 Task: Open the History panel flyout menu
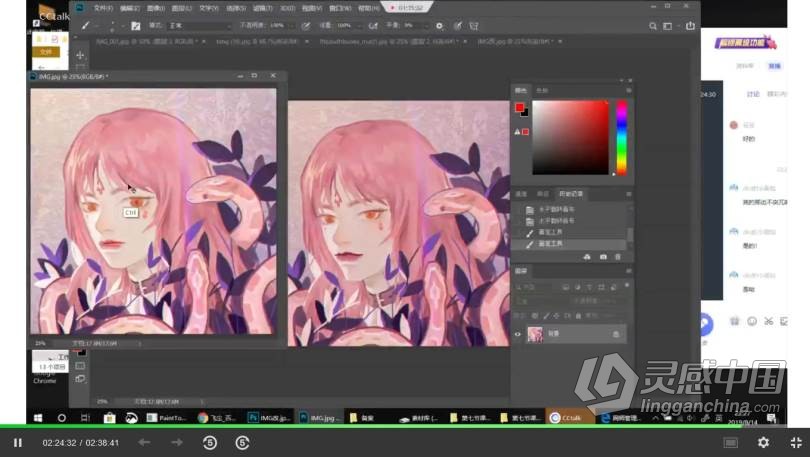coord(629,194)
